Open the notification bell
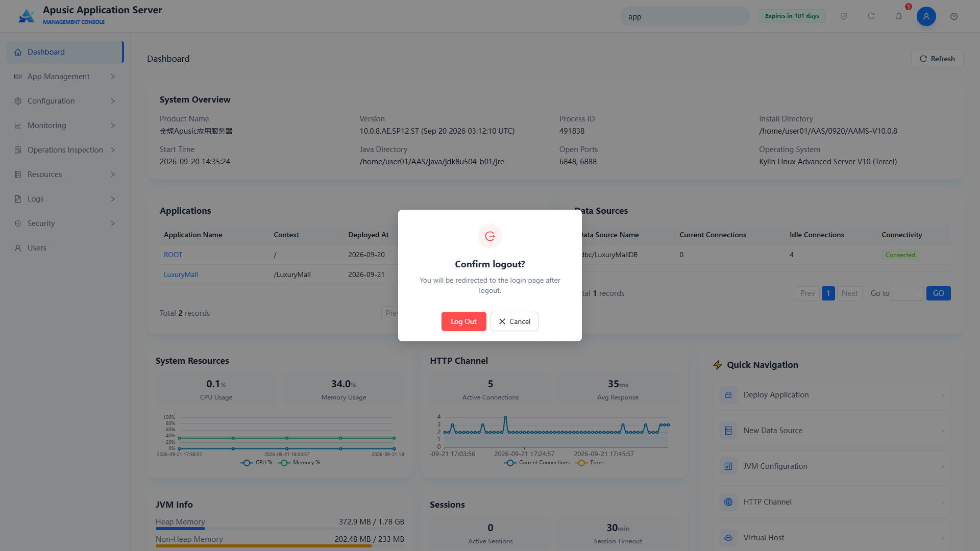The image size is (980, 551). tap(899, 16)
